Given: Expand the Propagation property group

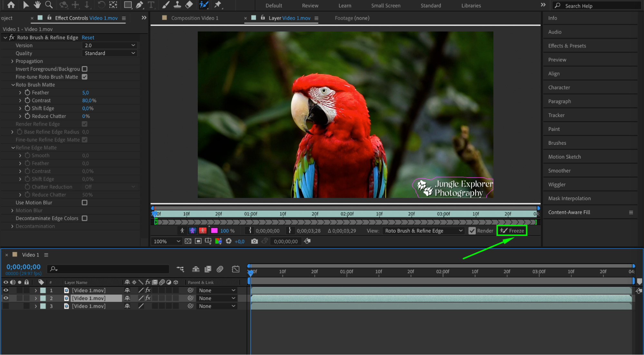Looking at the screenshot, I should pyautogui.click(x=12, y=61).
